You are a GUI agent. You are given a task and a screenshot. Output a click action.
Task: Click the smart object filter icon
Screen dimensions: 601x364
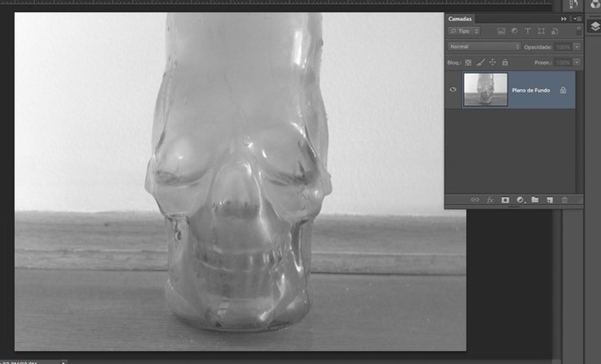click(554, 31)
